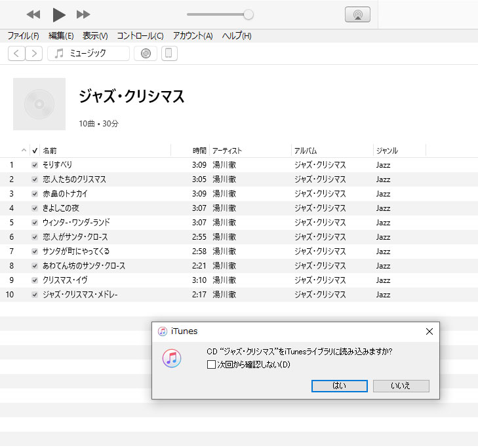This screenshot has height=448, width=478.
Task: Uncheck the きよしこの夜 track checkbox
Action: (35, 208)
